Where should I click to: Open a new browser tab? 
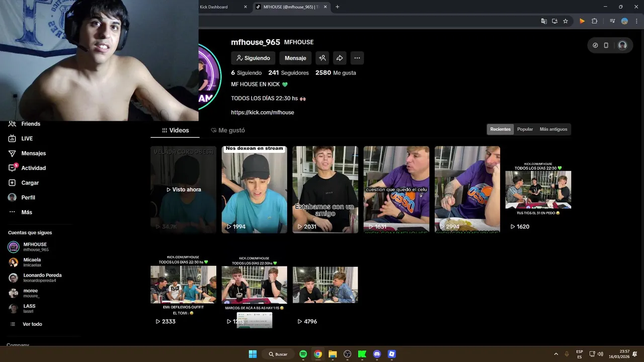(x=337, y=7)
